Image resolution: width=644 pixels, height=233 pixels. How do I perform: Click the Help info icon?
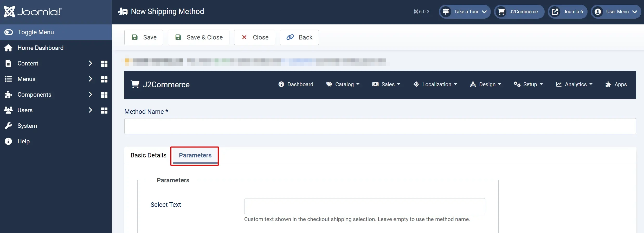tap(8, 141)
